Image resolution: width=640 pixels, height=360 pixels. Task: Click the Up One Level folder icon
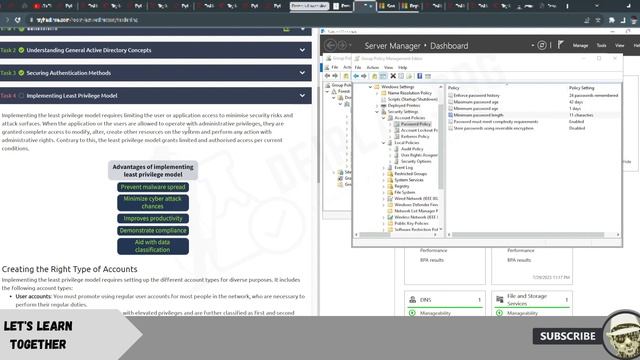click(x=374, y=76)
